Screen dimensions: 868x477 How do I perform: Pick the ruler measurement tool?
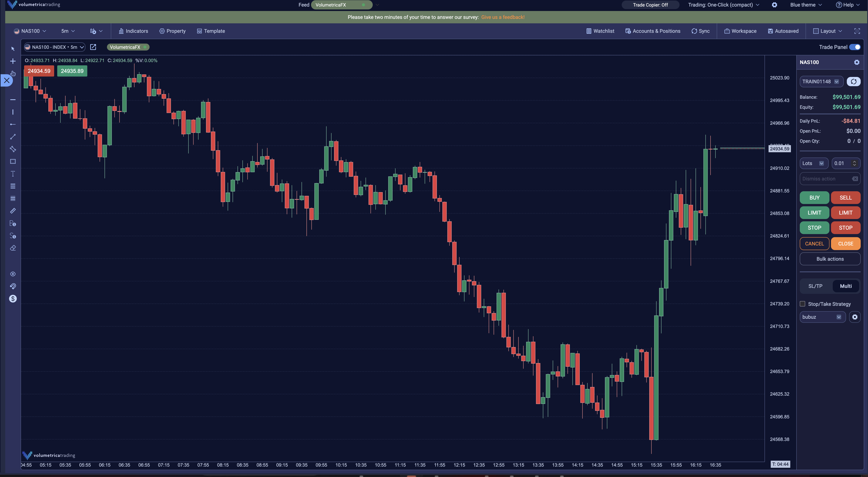pyautogui.click(x=13, y=211)
